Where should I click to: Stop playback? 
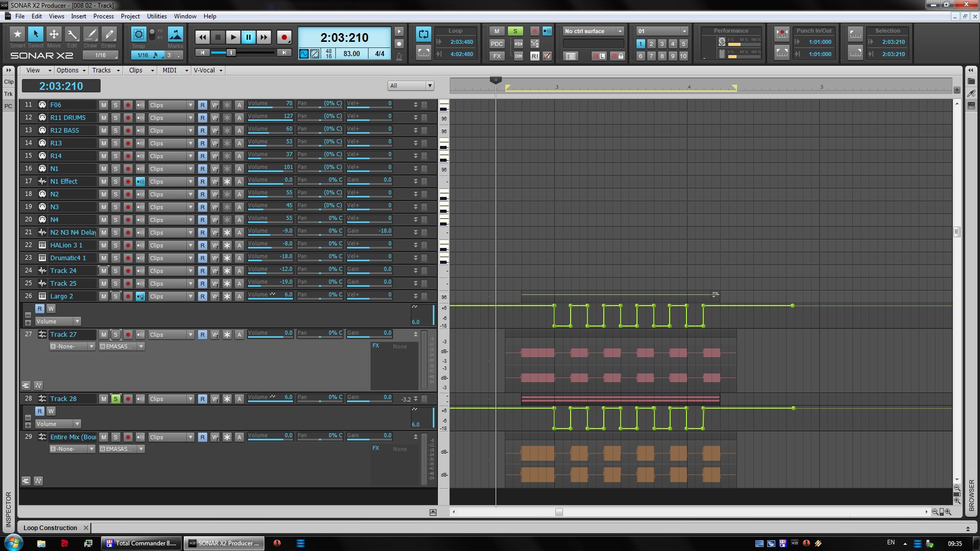coord(218,37)
